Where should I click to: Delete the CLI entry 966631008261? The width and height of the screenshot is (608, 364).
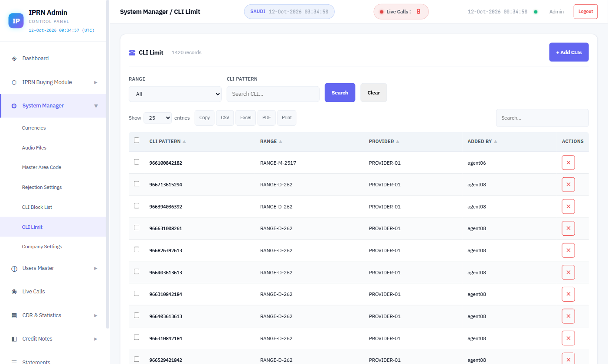[568, 228]
